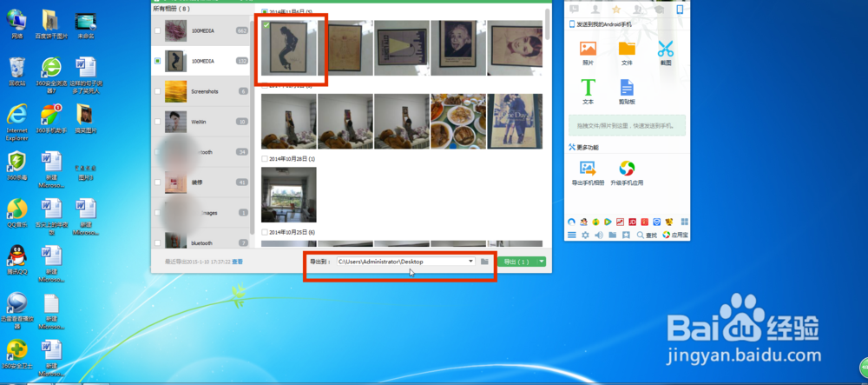Image resolution: width=868 pixels, height=385 pixels.
Task: Uncheck the Michael Jackson poster photo
Action: [x=289, y=48]
